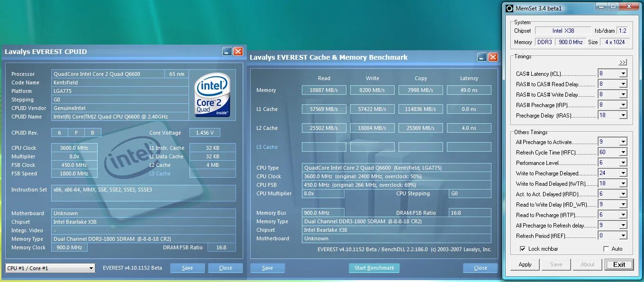This screenshot has width=644, height=282.
Task: Toggle the Lock mchbar checkbox
Action: (523, 249)
